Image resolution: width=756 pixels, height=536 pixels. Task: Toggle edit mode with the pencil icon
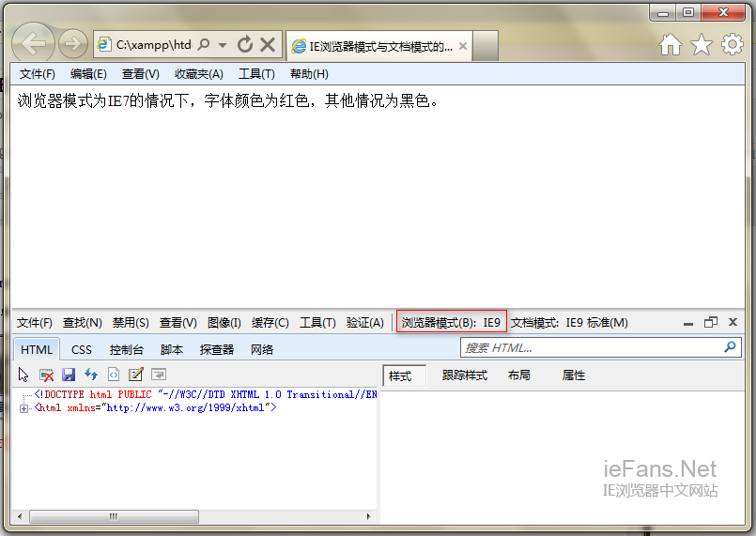(136, 375)
